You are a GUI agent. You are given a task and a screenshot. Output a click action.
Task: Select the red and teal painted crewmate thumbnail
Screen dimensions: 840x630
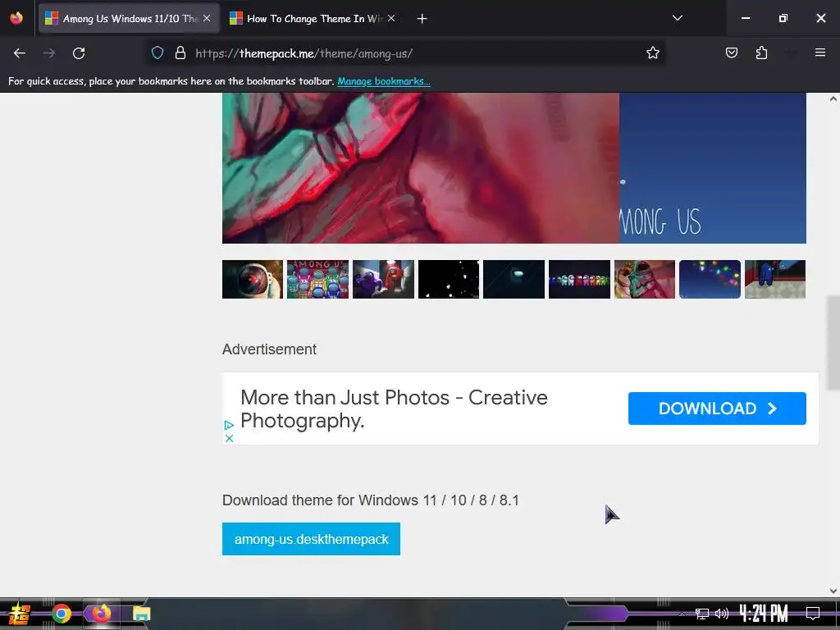pos(645,279)
